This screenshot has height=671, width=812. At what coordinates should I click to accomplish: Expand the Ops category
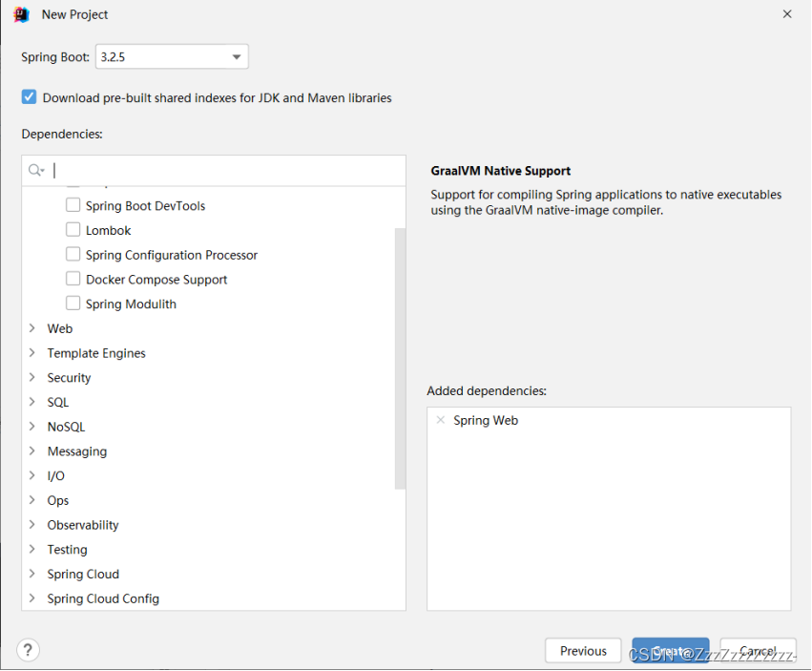click(32, 500)
